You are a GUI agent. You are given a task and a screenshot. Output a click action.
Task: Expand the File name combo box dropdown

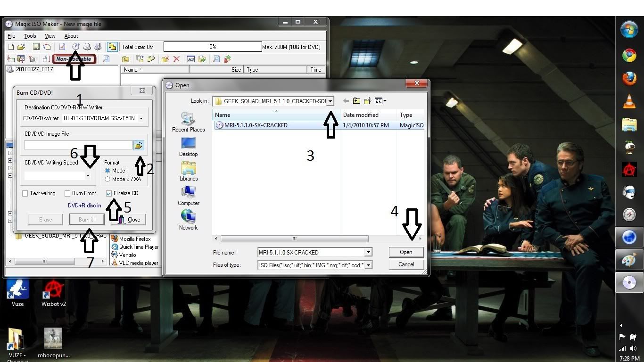368,253
